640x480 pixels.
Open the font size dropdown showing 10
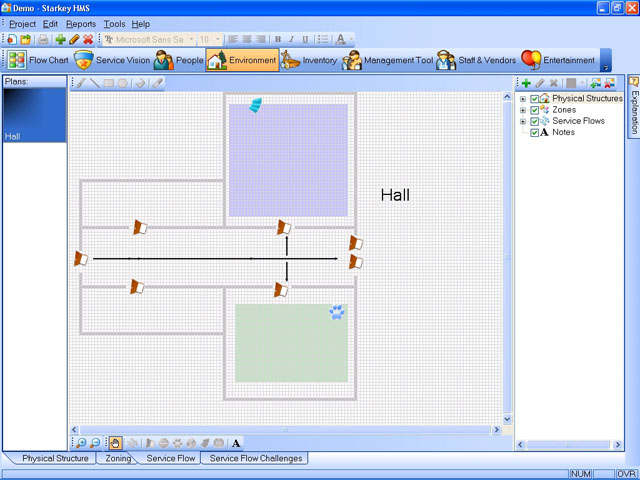218,39
